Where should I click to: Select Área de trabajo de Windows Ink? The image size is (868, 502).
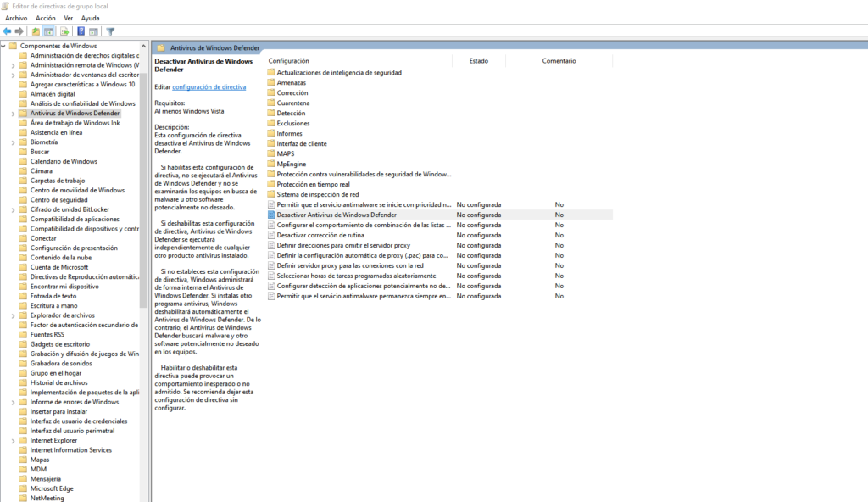(x=75, y=123)
